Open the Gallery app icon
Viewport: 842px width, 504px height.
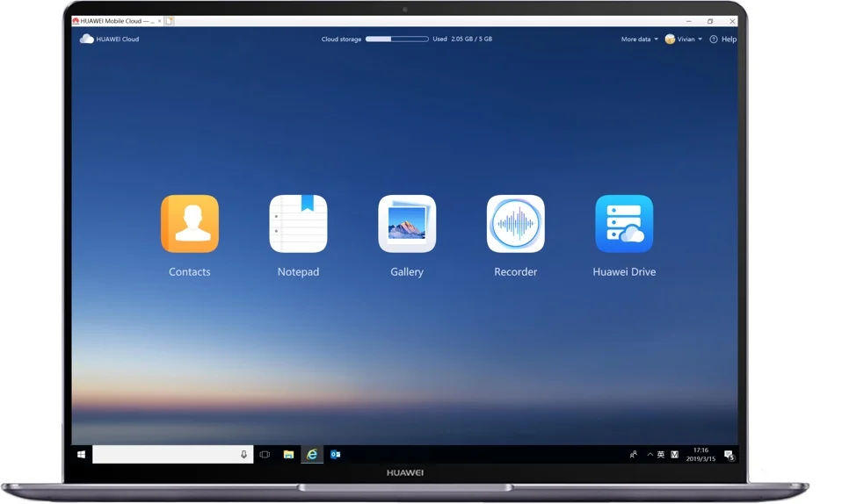pyautogui.click(x=407, y=223)
